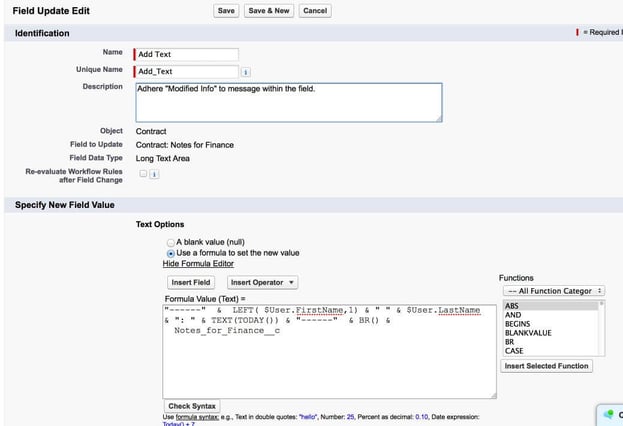Run Check Syntax on the formula
This screenshot has height=426, width=623.
pyautogui.click(x=192, y=406)
